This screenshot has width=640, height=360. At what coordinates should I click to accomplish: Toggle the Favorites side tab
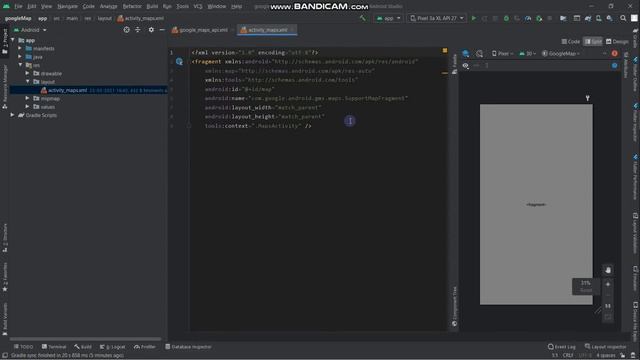(5, 278)
